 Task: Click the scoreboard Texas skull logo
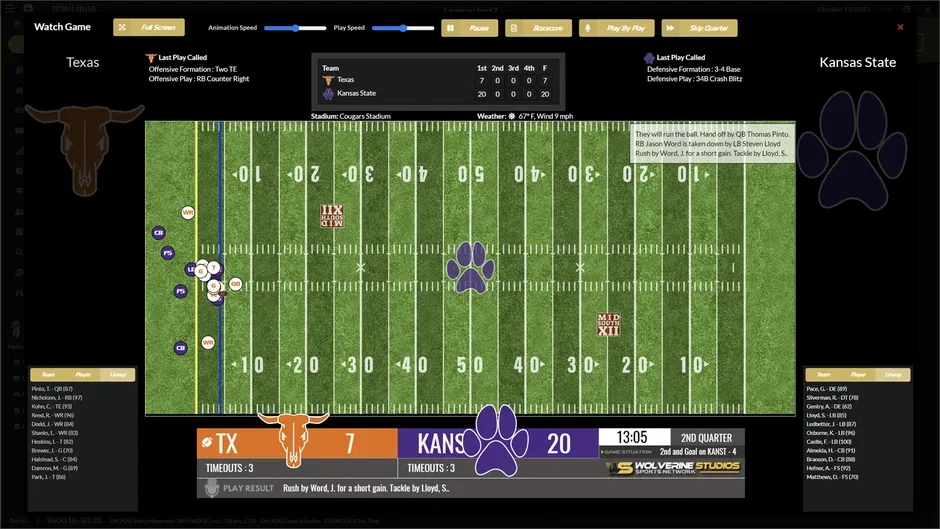[293, 439]
